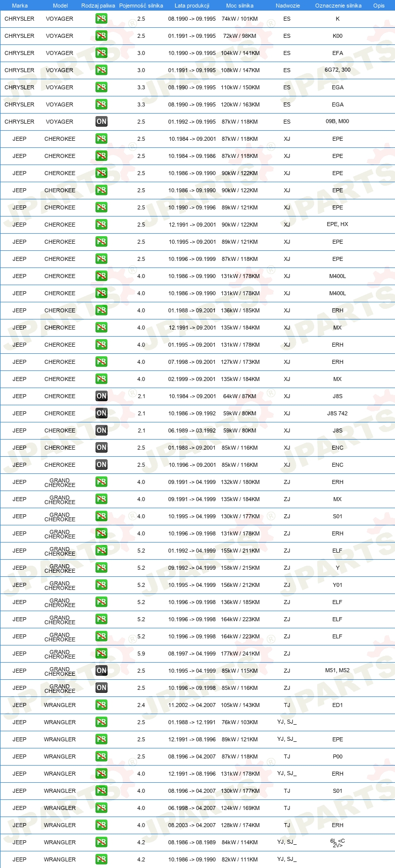
Task: Click ON diesel icon in Cherokee J8S 742 row
Action: (x=102, y=413)
